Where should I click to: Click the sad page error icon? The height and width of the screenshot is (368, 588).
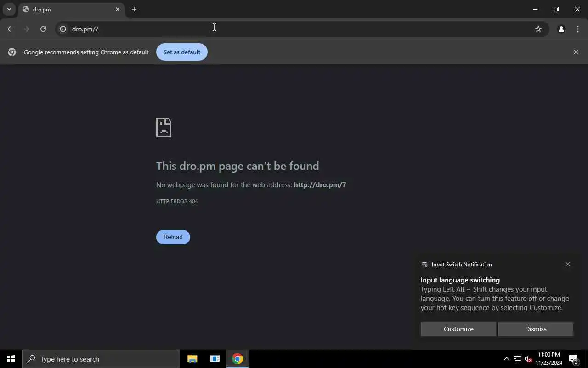tap(164, 127)
